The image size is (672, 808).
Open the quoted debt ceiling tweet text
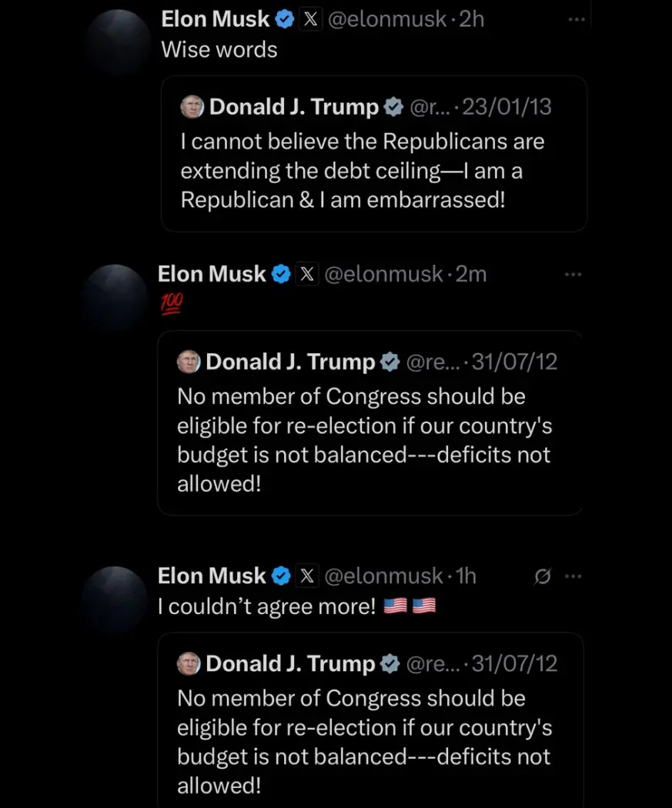point(362,171)
